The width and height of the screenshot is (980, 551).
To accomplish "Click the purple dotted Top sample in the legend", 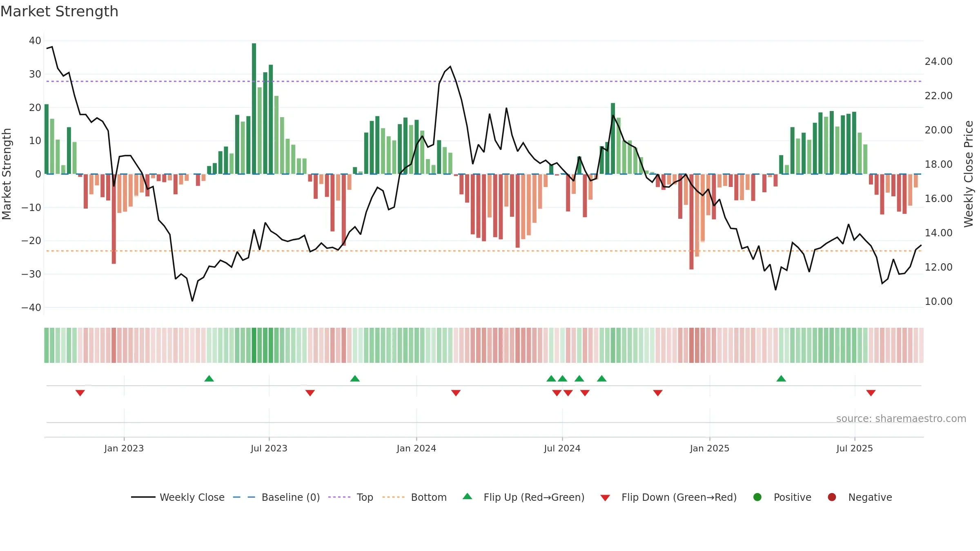I will coord(339,497).
